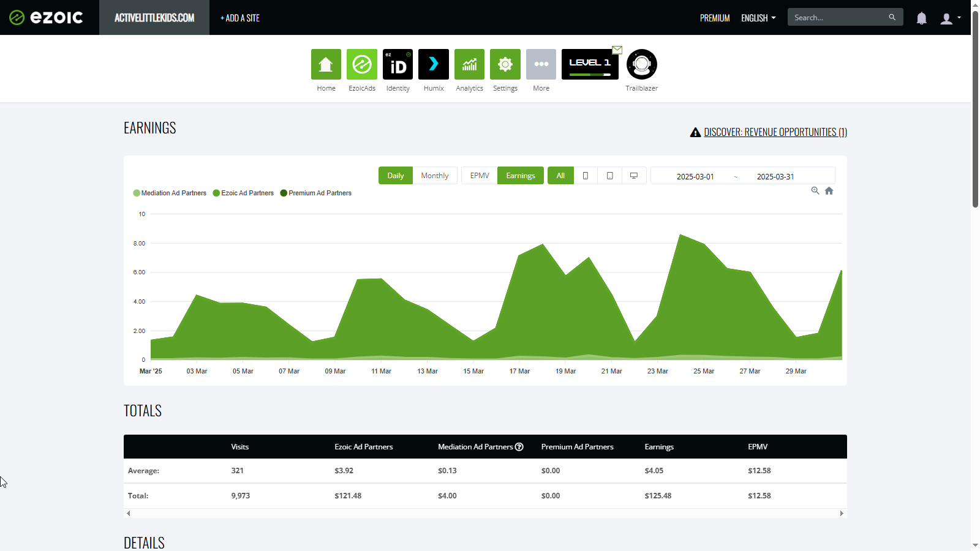Click the revenue opportunities warning icon
980x551 pixels.
(x=695, y=132)
